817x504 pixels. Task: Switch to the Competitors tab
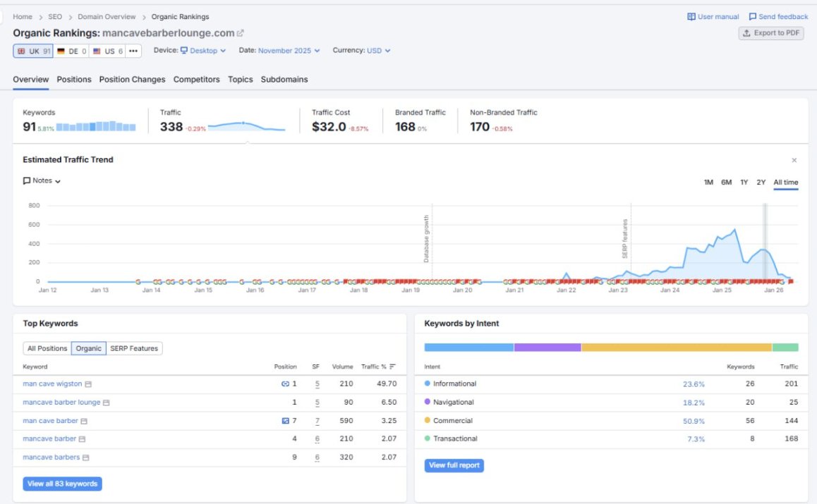pyautogui.click(x=196, y=79)
